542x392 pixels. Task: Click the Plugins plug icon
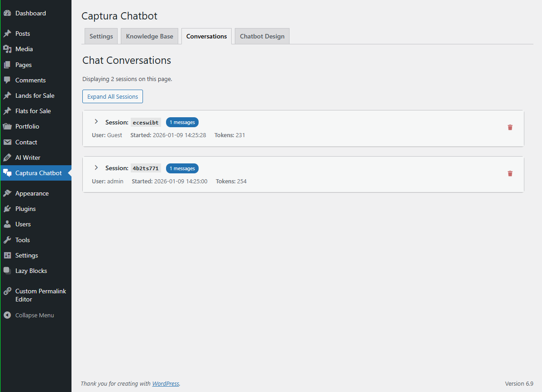click(x=7, y=209)
